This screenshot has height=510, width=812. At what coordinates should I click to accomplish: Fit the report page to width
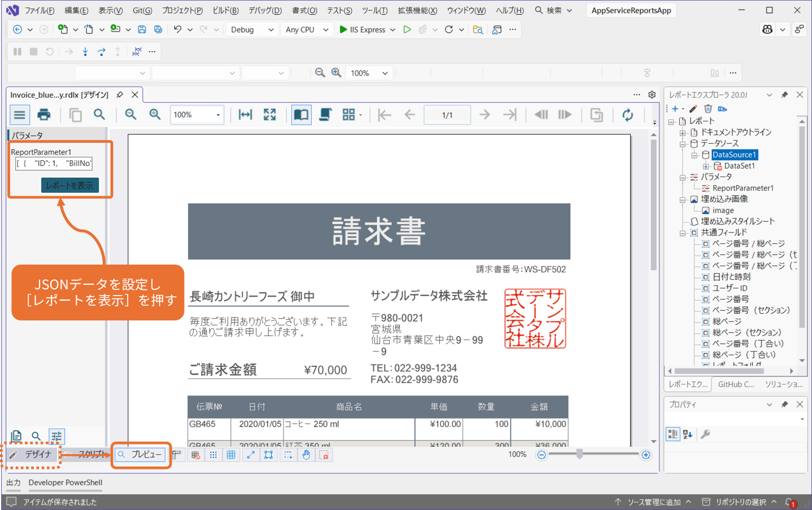click(246, 115)
